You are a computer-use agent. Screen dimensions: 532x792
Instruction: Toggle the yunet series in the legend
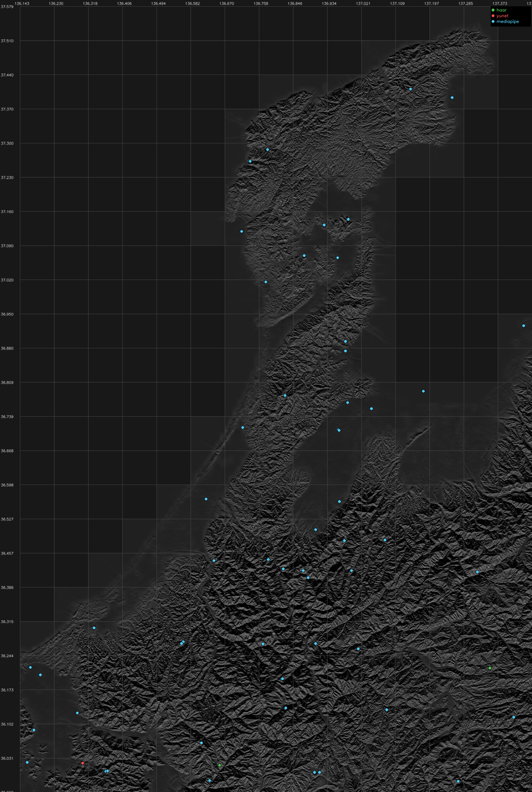tap(502, 16)
